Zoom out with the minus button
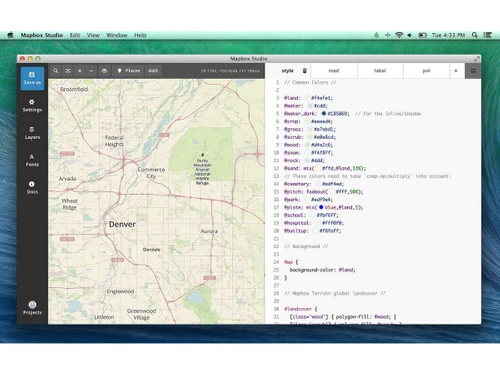 point(91,71)
